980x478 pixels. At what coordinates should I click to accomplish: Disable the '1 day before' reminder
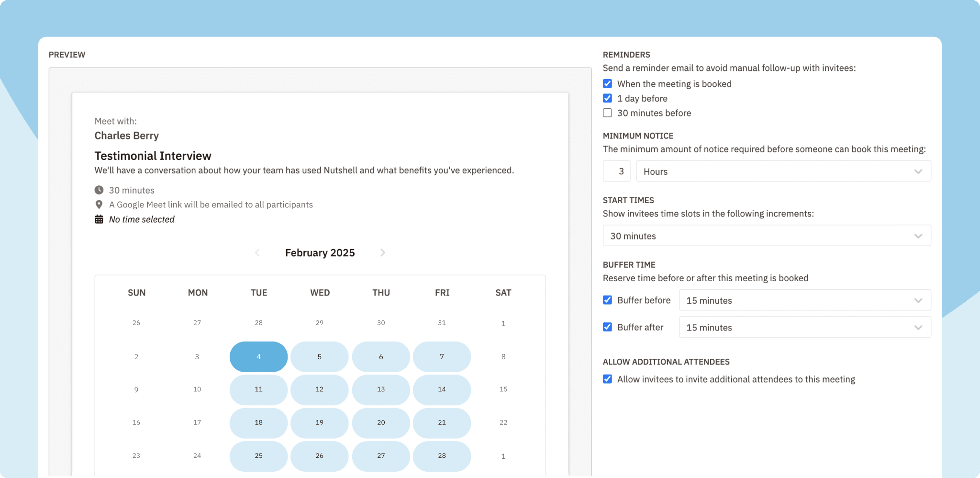[607, 98]
